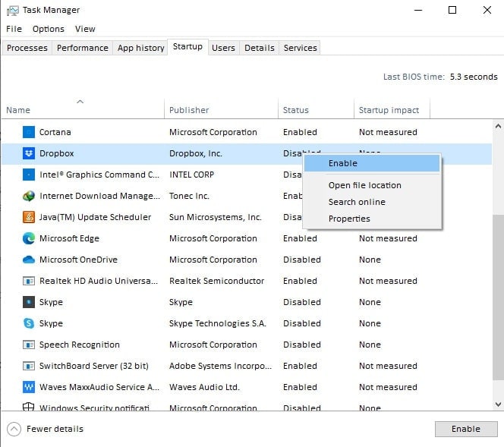Open the Options menu
Image resolution: width=504 pixels, height=447 pixels.
tap(49, 29)
